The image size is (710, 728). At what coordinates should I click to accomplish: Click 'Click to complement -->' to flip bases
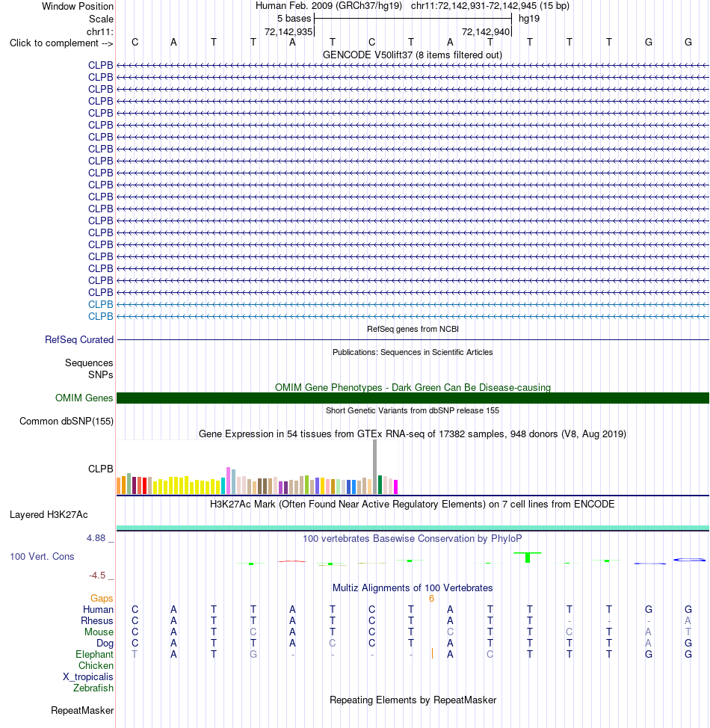[61, 43]
